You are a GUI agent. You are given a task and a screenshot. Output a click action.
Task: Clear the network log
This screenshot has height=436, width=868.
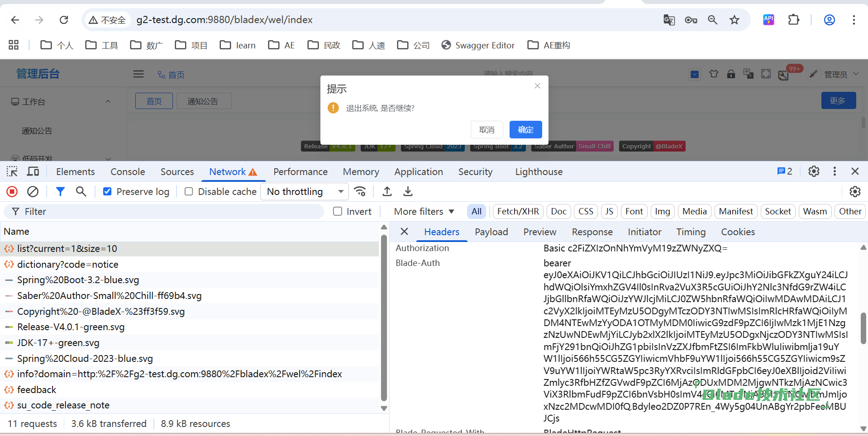click(33, 192)
